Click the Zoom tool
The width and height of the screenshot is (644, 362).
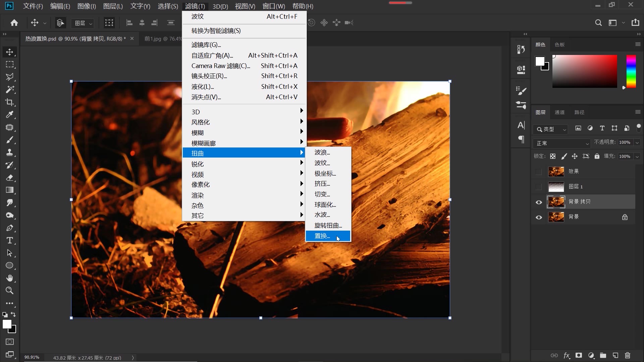click(x=9, y=291)
